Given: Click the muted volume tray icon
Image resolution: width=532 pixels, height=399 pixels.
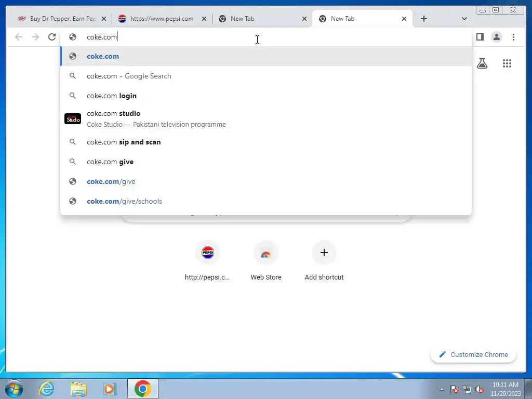Looking at the screenshot, I should click(480, 389).
